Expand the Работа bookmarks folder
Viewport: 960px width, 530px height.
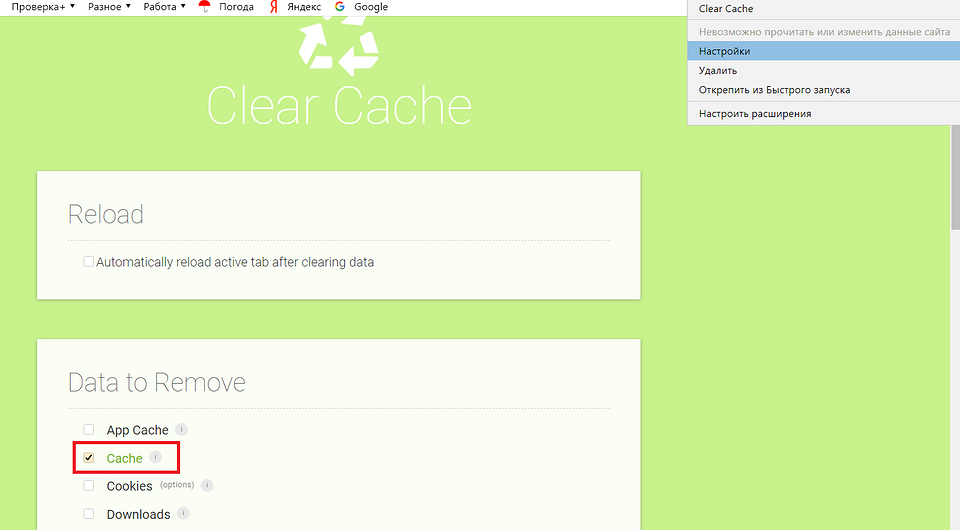(164, 7)
